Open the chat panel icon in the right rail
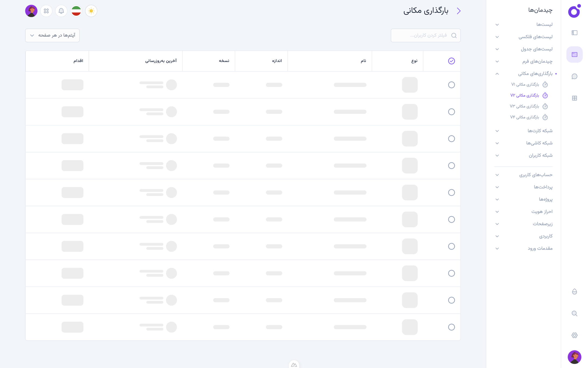Viewport: 588px width, 368px height. [575, 76]
